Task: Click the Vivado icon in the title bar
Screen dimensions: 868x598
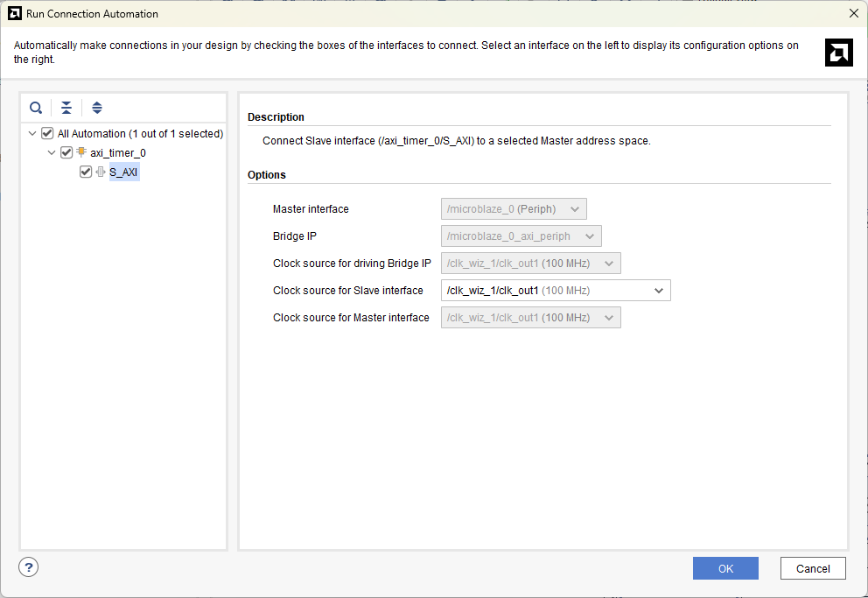Action: tap(14, 13)
